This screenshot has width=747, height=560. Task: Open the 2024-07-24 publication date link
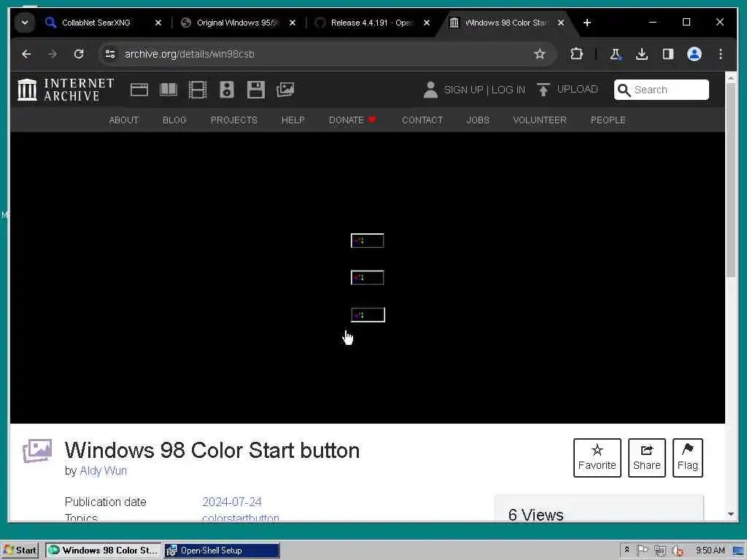tap(231, 502)
